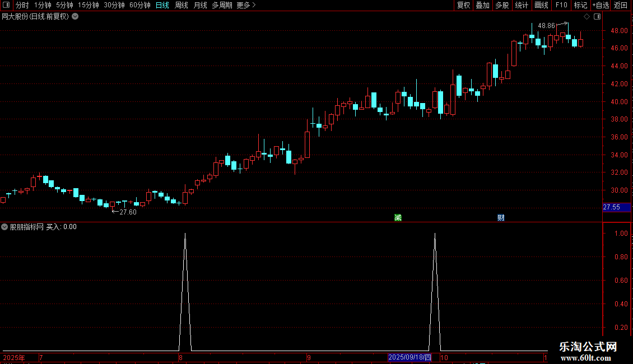The image size is (633, 364).
Task: Open the 股朋指标网 indicator dropdown circle
Action: (4, 227)
